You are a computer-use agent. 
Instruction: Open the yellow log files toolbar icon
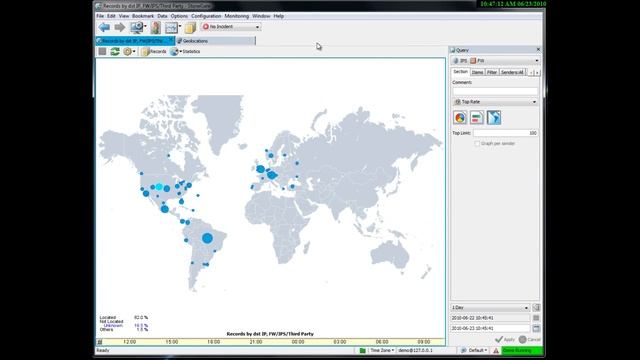coord(190,27)
